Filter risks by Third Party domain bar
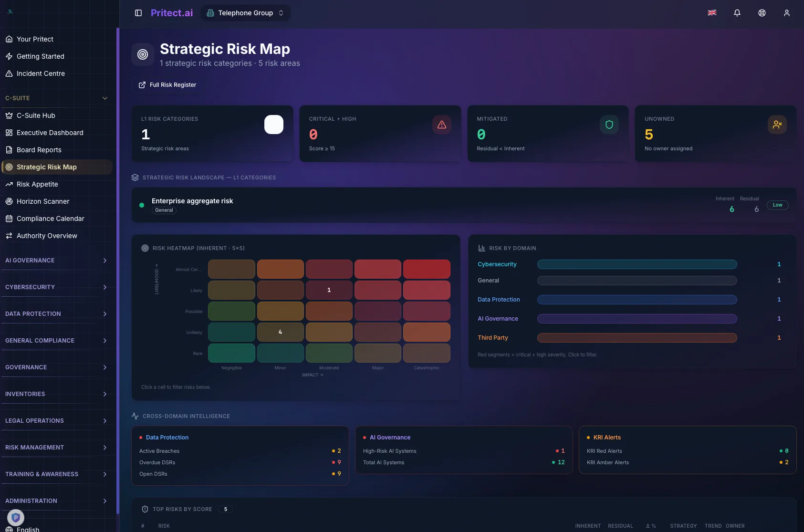This screenshot has height=532, width=804. click(x=637, y=338)
